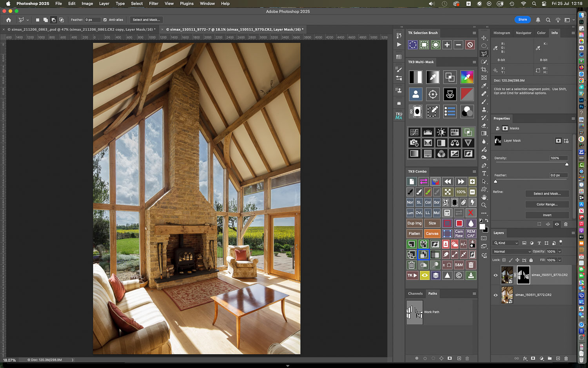This screenshot has height=368, width=588.
Task: Click the yellow eye icon in TK9 Combo
Action: 424,275
